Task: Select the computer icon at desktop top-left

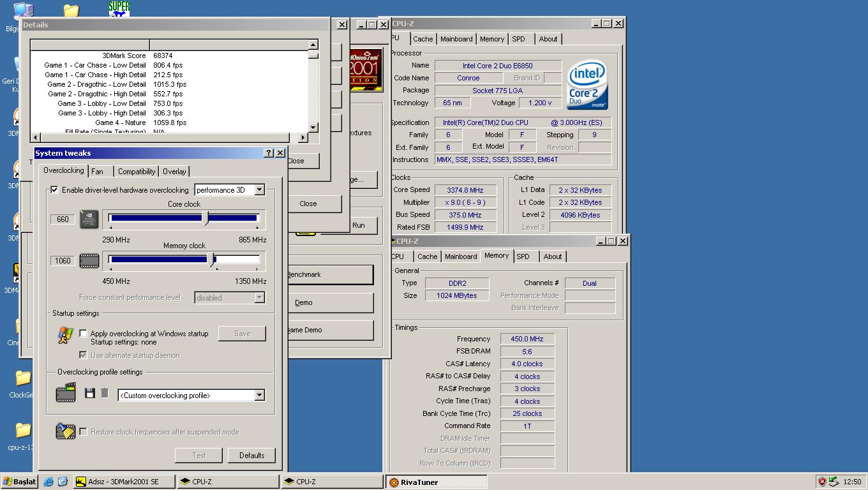Action: 22,11
